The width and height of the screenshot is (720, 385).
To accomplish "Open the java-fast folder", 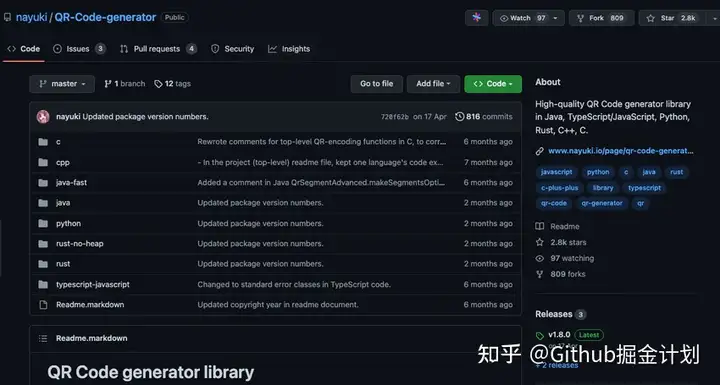I will click(71, 182).
